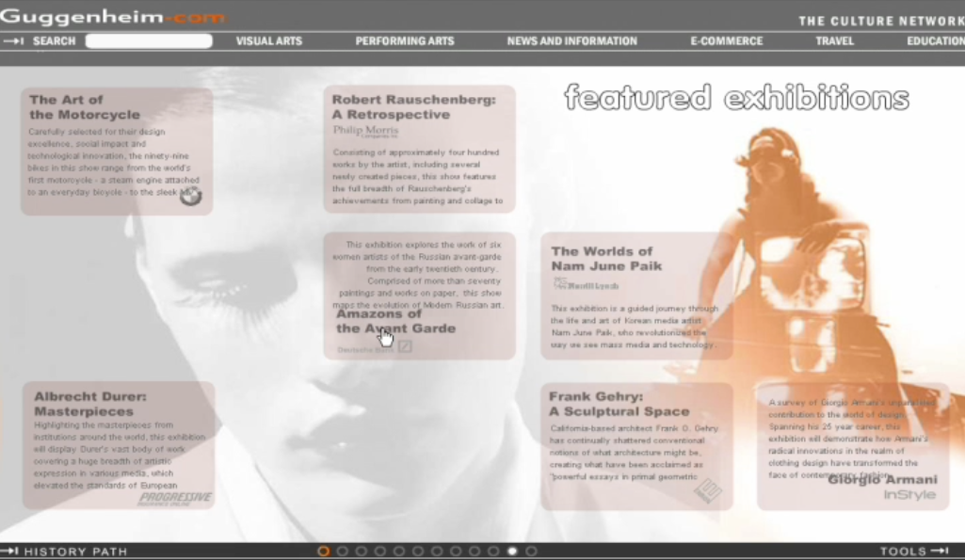
Task: Expand the TOOLS panel
Action: pos(912,552)
